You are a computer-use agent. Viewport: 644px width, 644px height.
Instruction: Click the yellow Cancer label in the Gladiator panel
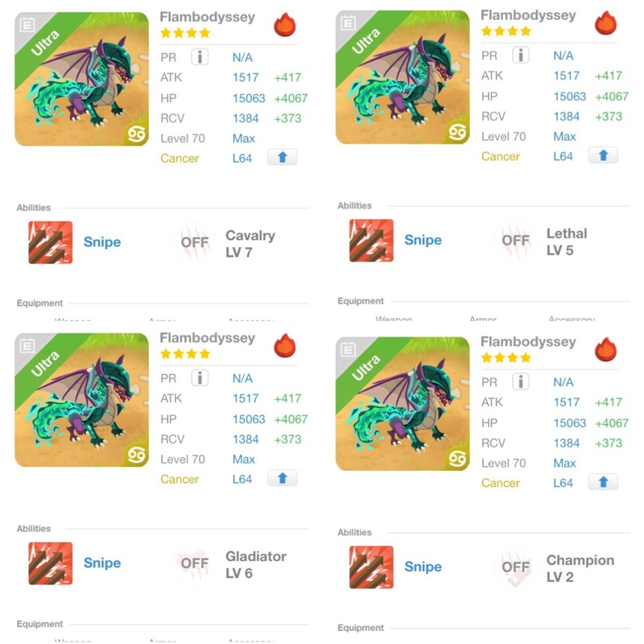click(x=180, y=479)
